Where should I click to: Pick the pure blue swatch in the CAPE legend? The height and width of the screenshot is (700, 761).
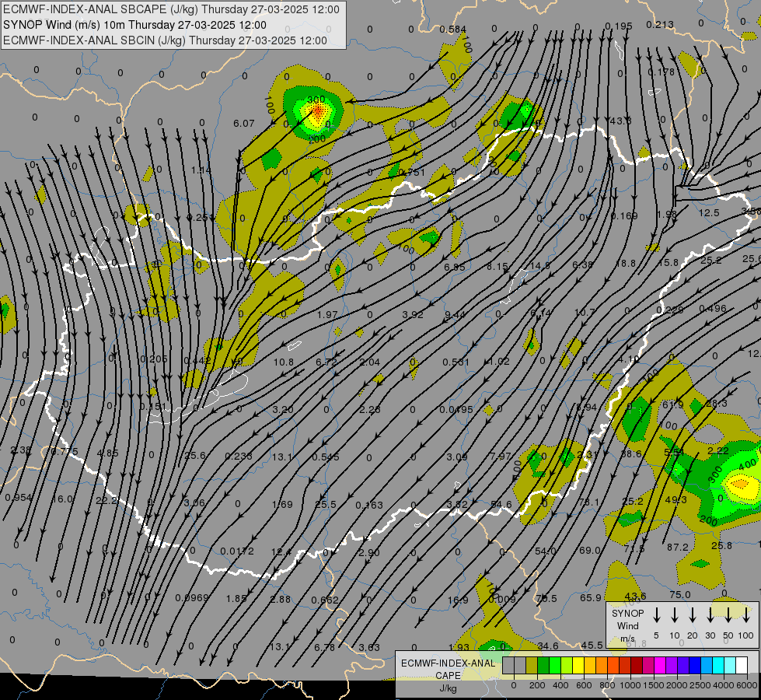pyautogui.click(x=695, y=665)
